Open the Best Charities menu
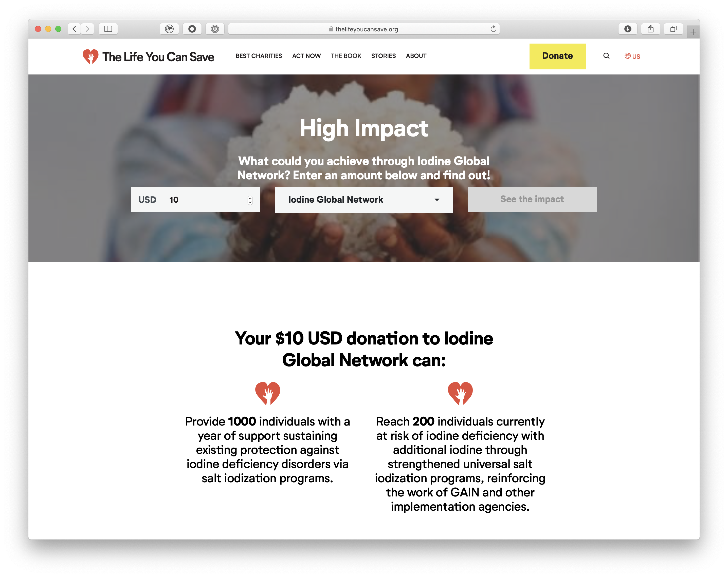This screenshot has width=728, height=577. 259,56
